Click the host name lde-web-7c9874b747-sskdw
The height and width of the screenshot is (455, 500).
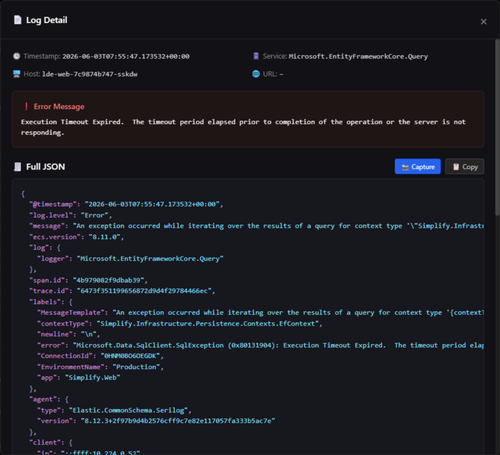pyautogui.click(x=90, y=74)
